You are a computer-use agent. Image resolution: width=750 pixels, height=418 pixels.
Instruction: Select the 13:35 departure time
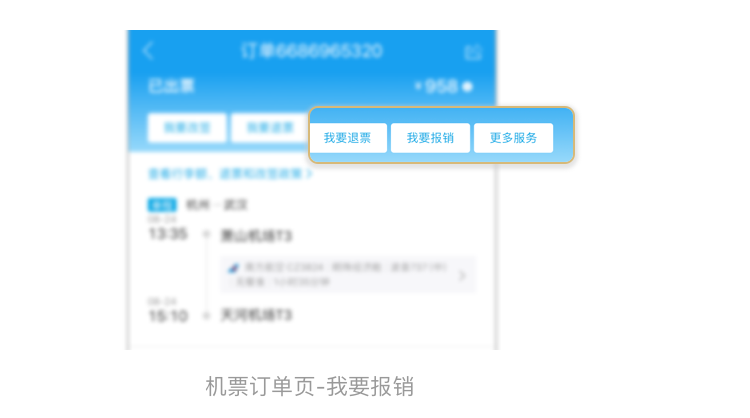pyautogui.click(x=168, y=233)
